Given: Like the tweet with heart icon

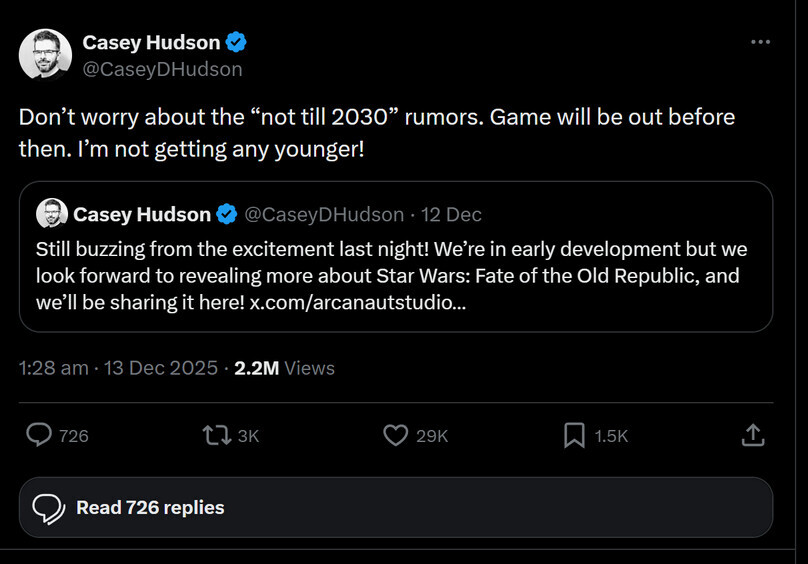Looking at the screenshot, I should [396, 435].
